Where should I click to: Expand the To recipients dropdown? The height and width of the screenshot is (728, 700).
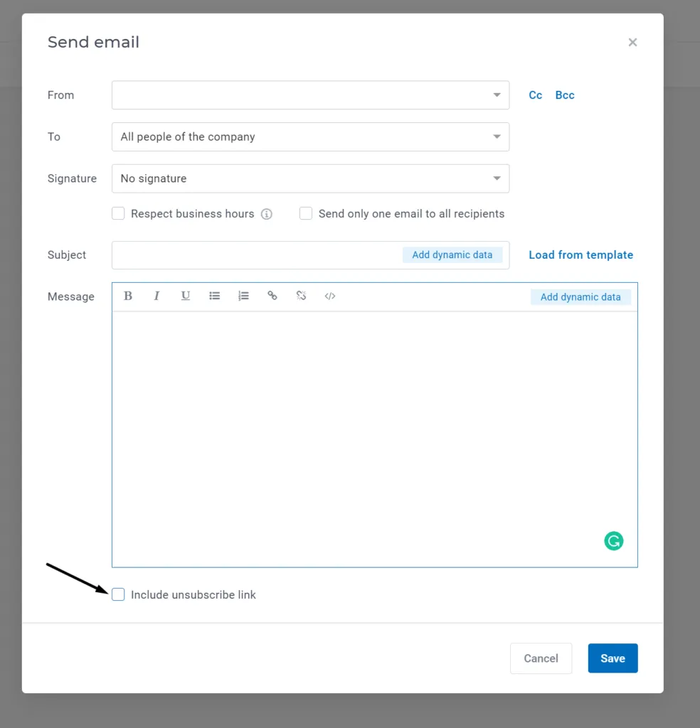tap(310, 137)
